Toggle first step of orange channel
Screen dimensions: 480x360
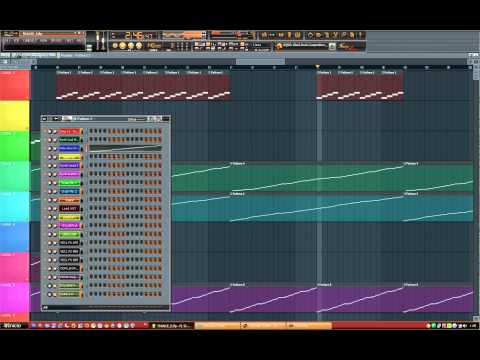click(91, 200)
